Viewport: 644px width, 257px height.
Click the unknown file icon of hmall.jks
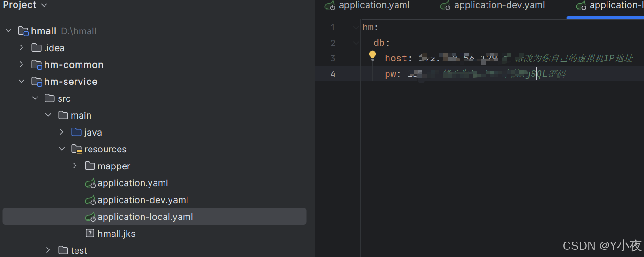(90, 234)
